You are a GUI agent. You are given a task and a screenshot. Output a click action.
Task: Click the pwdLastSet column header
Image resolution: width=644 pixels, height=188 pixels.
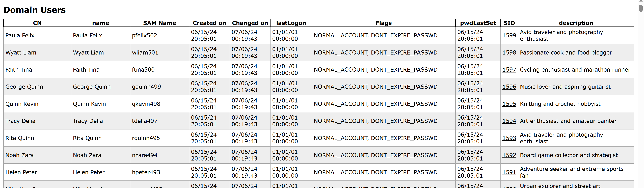[478, 23]
